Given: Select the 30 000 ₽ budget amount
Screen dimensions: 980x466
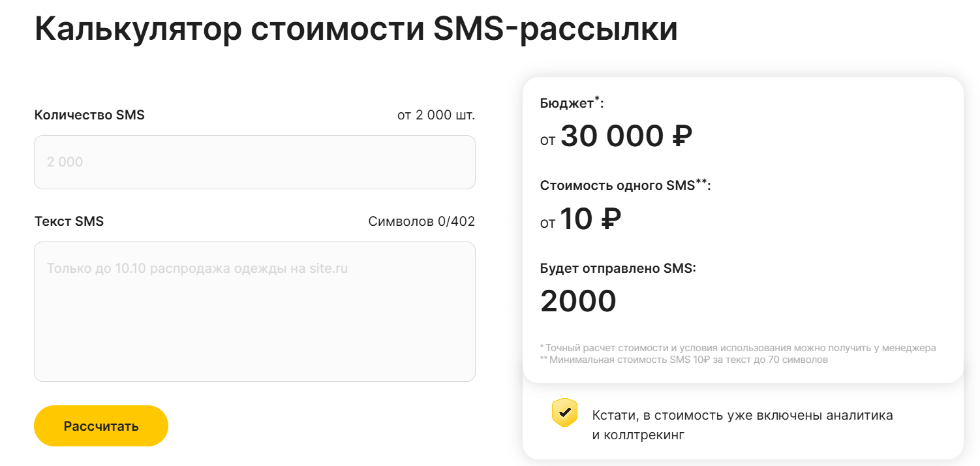Looking at the screenshot, I should pyautogui.click(x=626, y=136).
